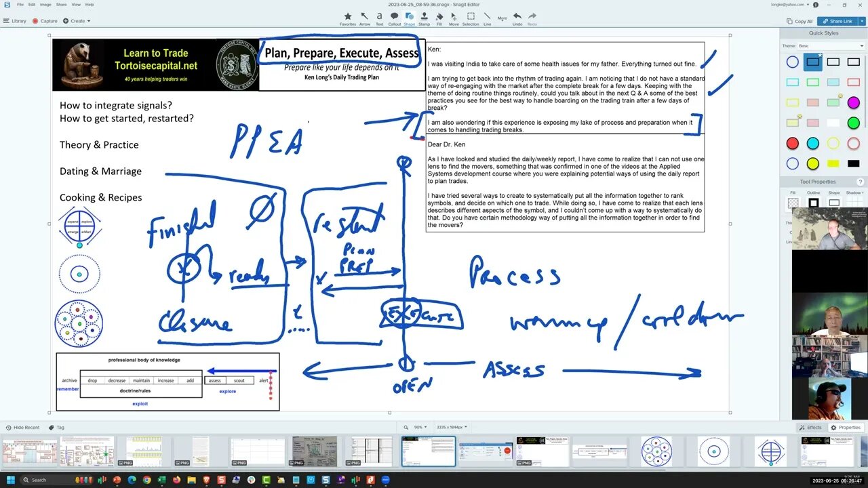Choose the red filled circle quick style
This screenshot has width=868, height=488.
tap(792, 144)
